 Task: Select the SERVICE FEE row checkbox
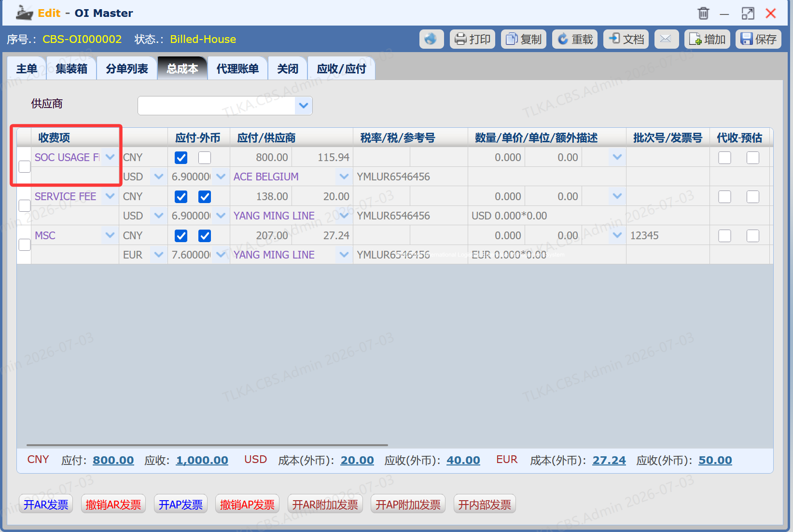(25, 206)
